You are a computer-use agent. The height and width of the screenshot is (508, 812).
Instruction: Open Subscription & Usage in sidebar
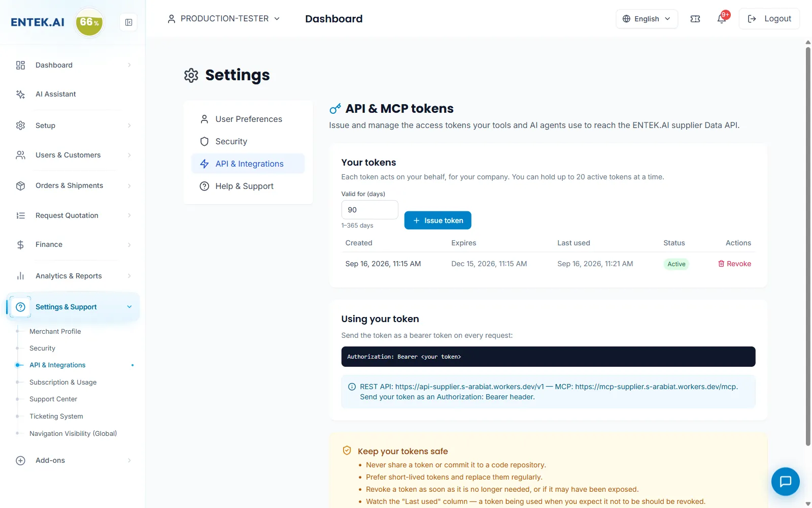pos(63,382)
